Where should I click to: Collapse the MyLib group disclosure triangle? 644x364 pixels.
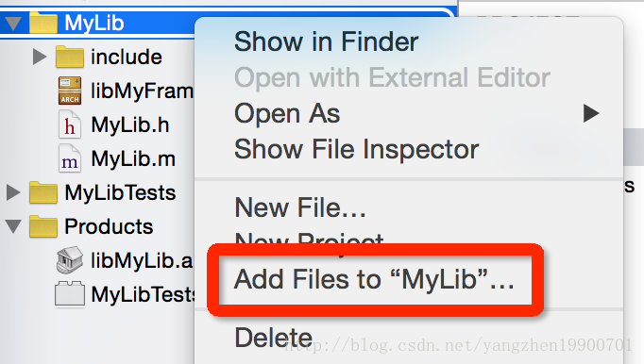click(13, 23)
